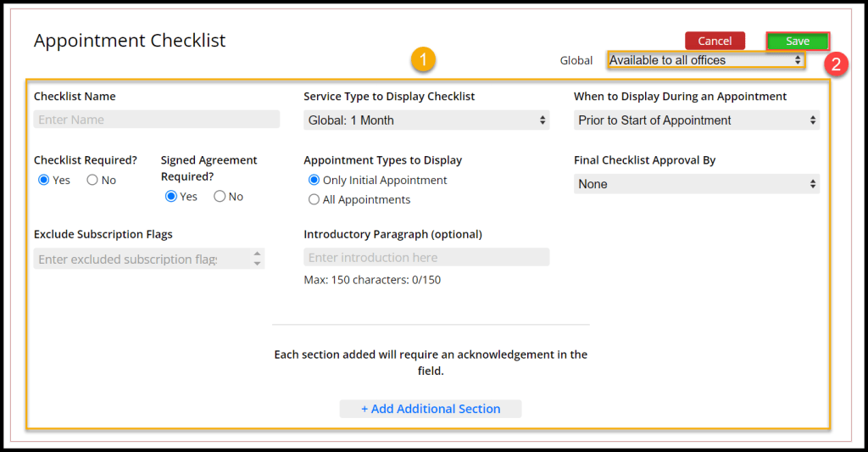Open the Final Checklist Approval By dropdown
The height and width of the screenshot is (452, 868).
pos(696,184)
